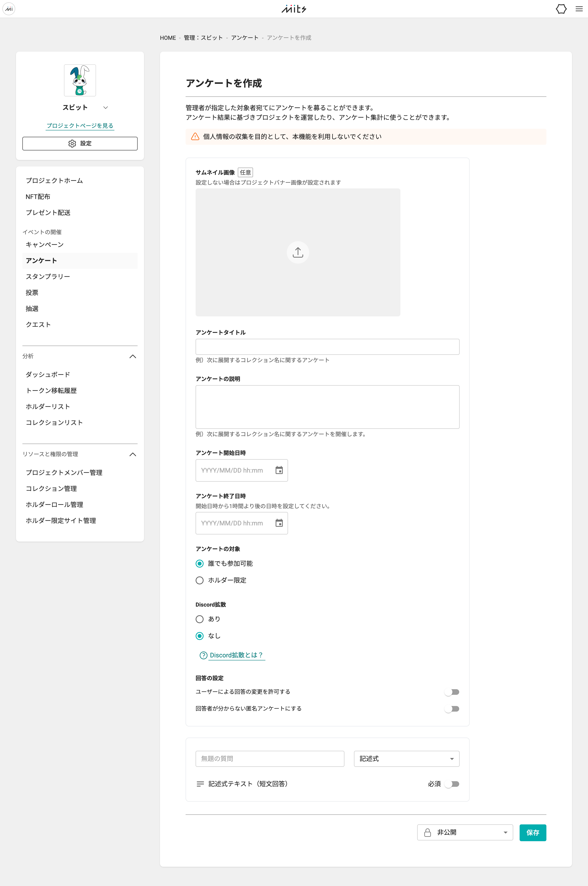Open the 非公開 visibility dropdown
Screen dimensions: 588x886
(x=465, y=832)
